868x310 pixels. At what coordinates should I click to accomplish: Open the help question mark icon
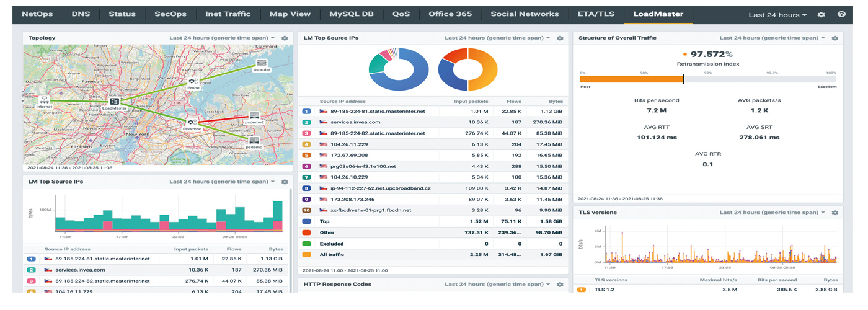point(841,14)
